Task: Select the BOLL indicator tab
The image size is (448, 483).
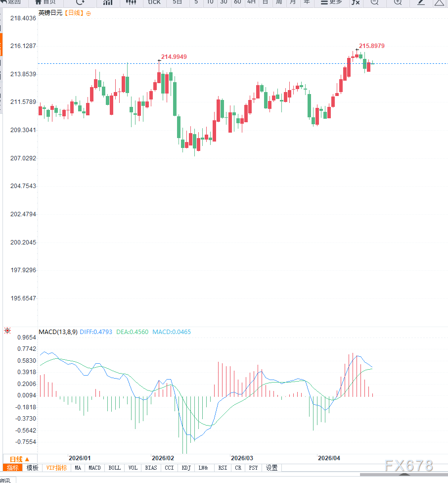Action: coord(114,468)
